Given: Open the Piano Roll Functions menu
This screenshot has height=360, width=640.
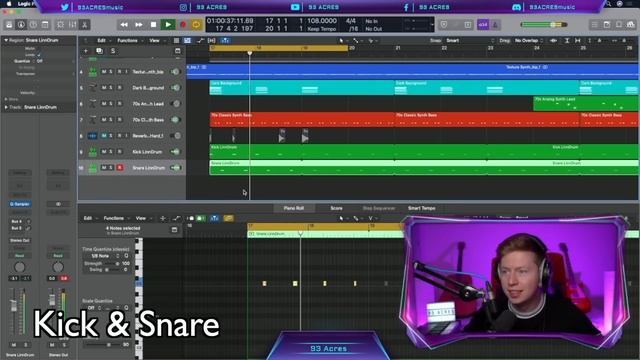Looking at the screenshot, I should [x=115, y=218].
